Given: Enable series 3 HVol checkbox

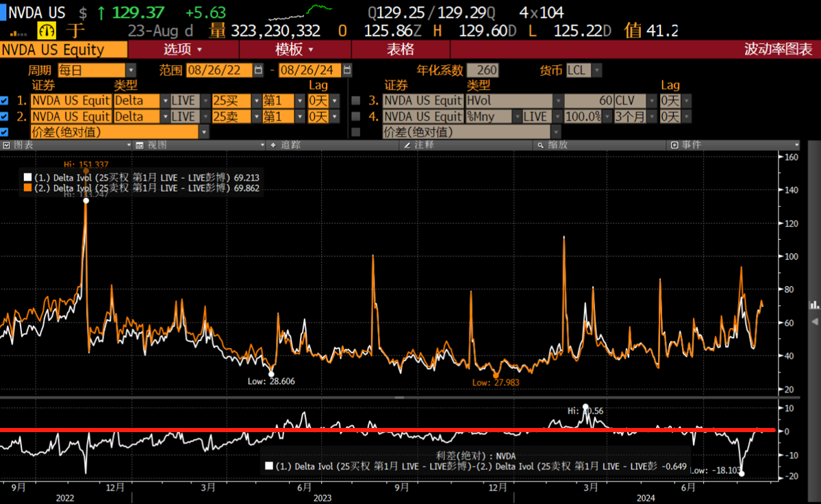Looking at the screenshot, I should tap(355, 101).
